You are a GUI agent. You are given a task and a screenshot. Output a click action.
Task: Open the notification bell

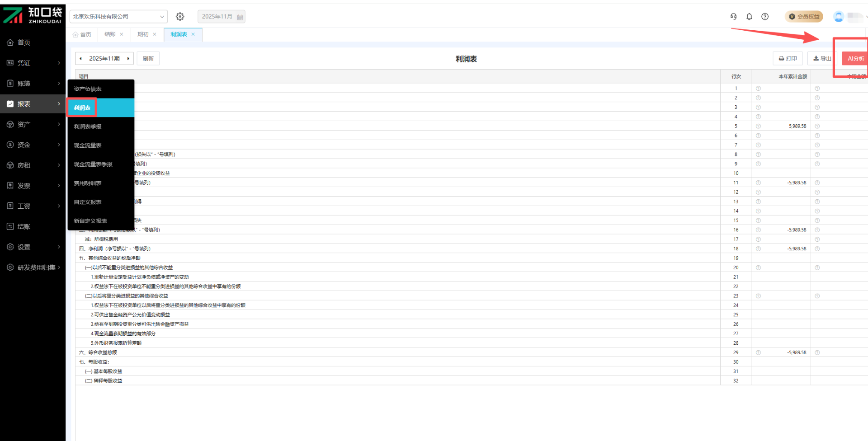[x=749, y=17]
